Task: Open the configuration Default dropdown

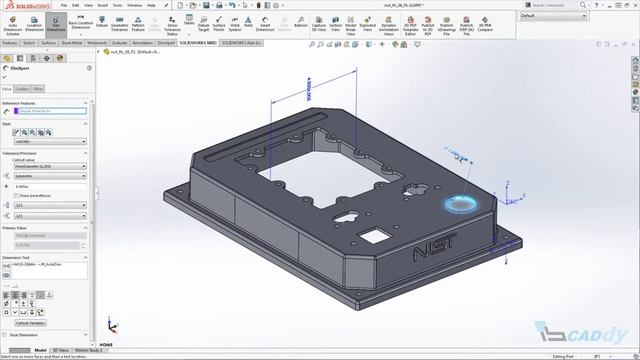Action: coord(553,16)
